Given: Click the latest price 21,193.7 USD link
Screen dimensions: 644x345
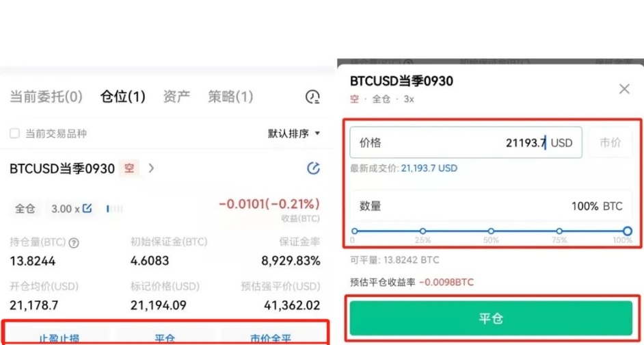Looking at the screenshot, I should (x=429, y=168).
